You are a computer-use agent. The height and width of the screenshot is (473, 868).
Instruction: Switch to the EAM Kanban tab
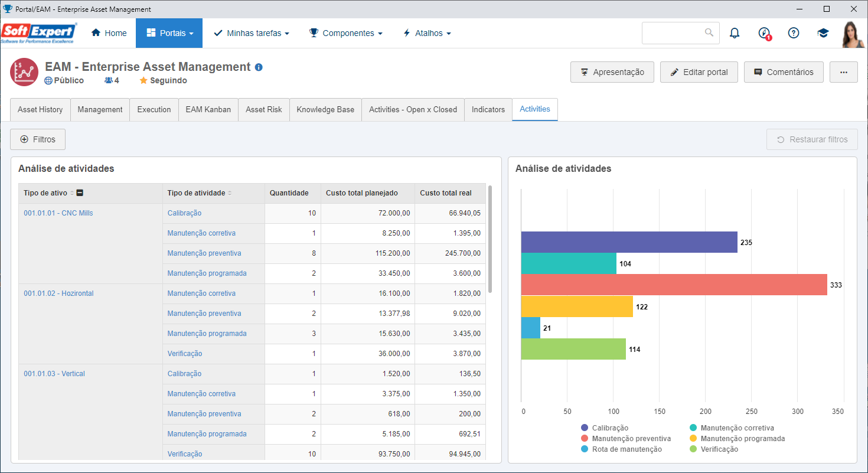coord(208,110)
